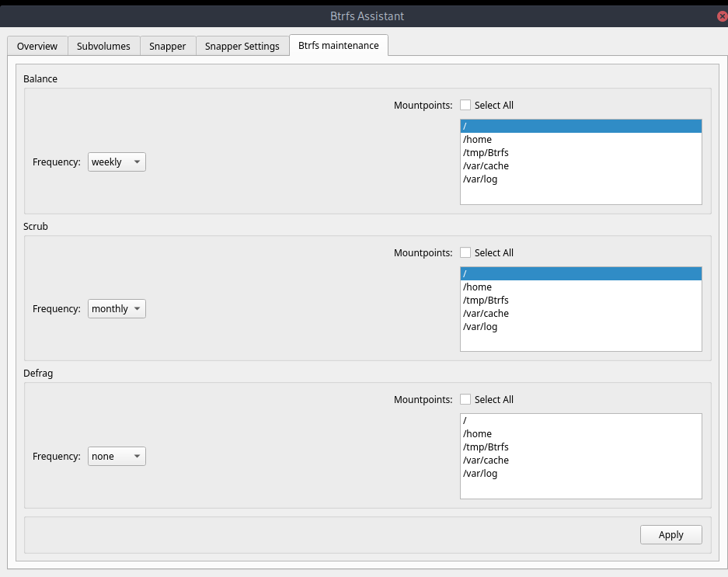This screenshot has width=728, height=577.
Task: Switch to the Subvolumes tab
Action: [x=103, y=46]
